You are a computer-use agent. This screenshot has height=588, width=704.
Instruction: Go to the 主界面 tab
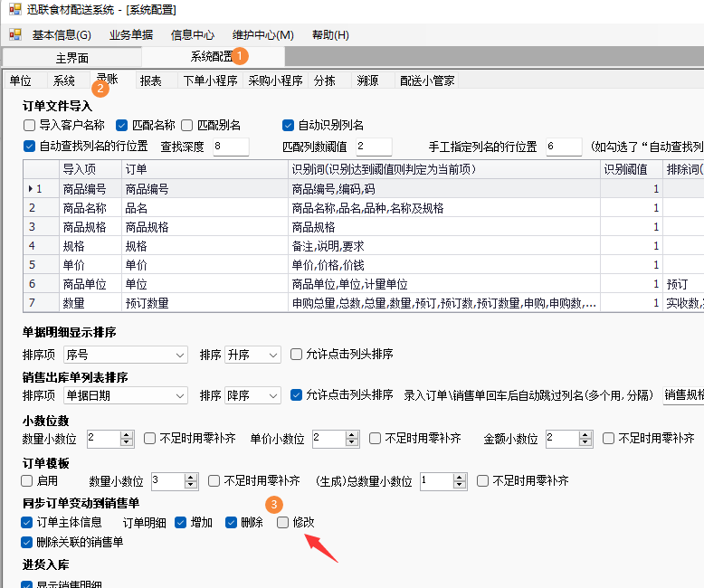(71, 59)
